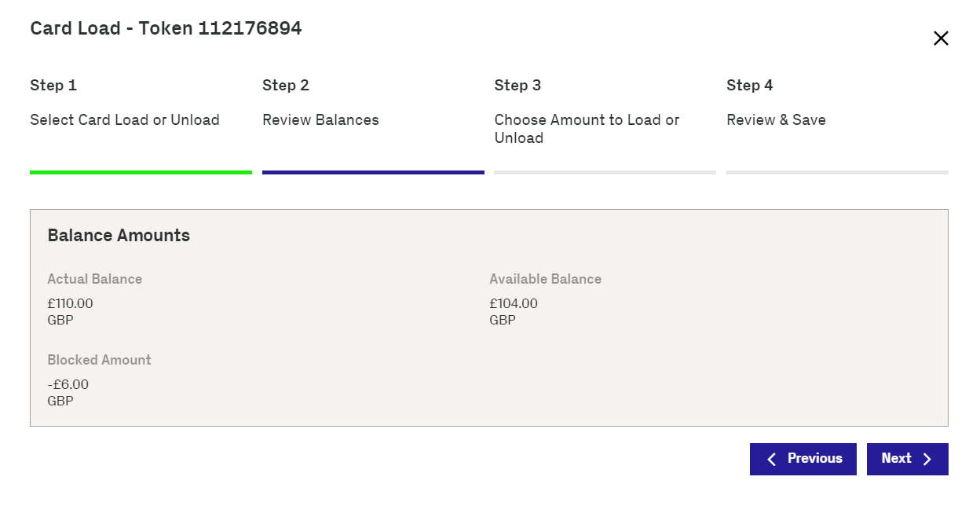Select Step 3 heading
This screenshot has width=980, height=506.
(517, 86)
